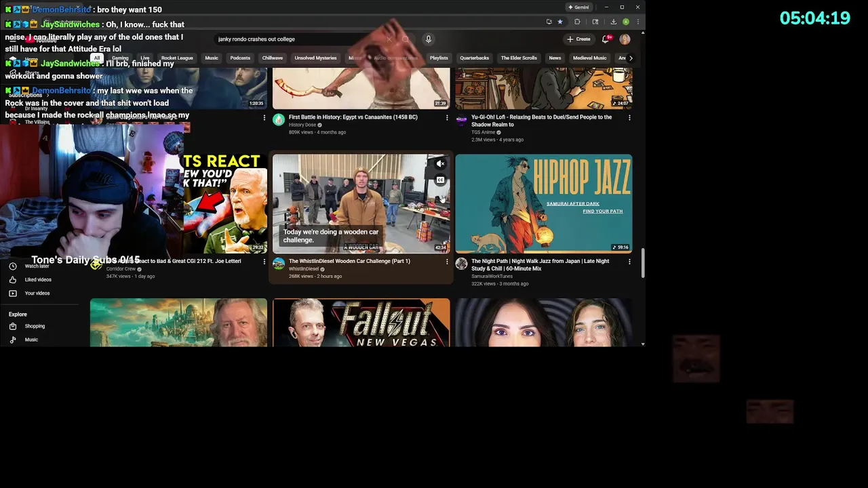Open the Yu-Gi-Oh! Lofi video title link
The image size is (868, 488).
541,121
